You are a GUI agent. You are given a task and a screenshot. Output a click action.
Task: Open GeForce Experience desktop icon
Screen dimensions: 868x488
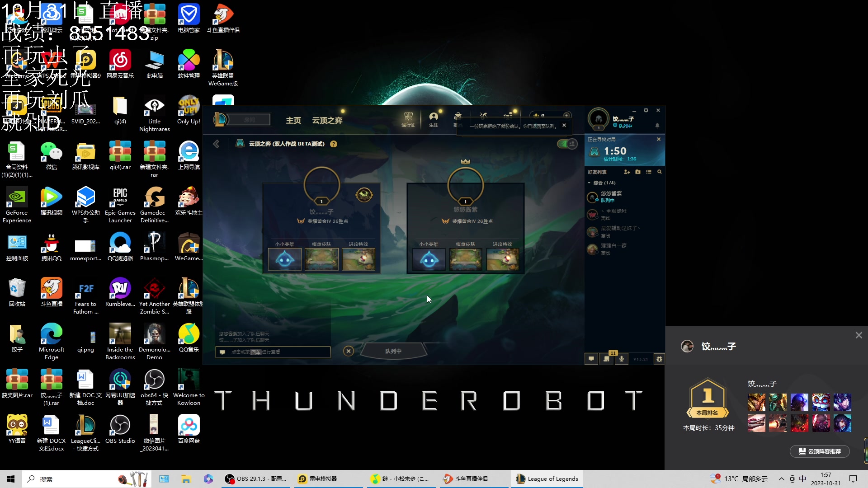pos(17,205)
